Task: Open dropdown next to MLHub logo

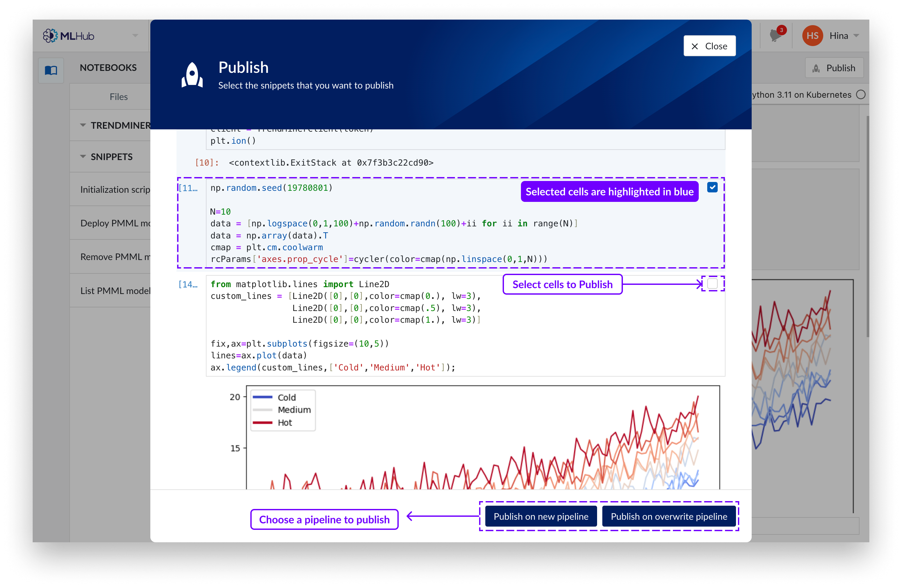Action: [135, 36]
